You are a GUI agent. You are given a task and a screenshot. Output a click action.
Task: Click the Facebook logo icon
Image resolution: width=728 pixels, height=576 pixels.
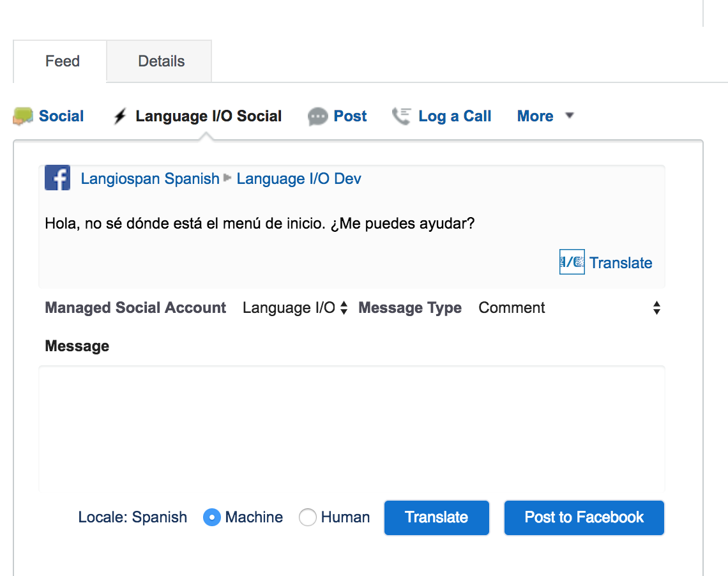(57, 178)
